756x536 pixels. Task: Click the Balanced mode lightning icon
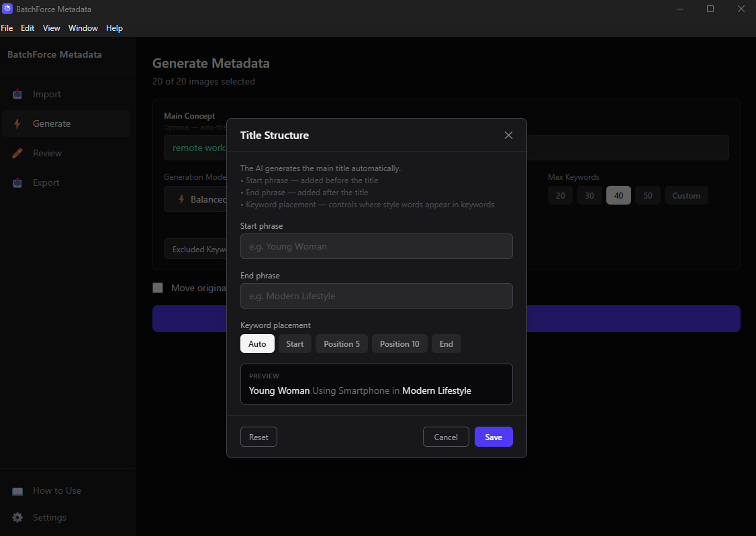[181, 199]
